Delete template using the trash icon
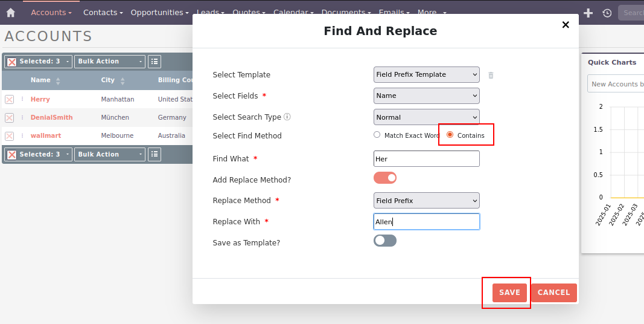 (491, 75)
